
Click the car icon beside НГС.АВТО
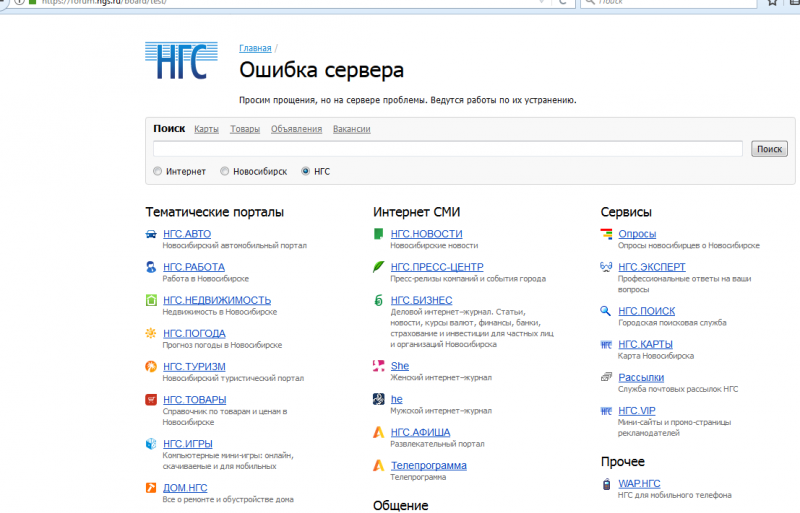pos(151,234)
